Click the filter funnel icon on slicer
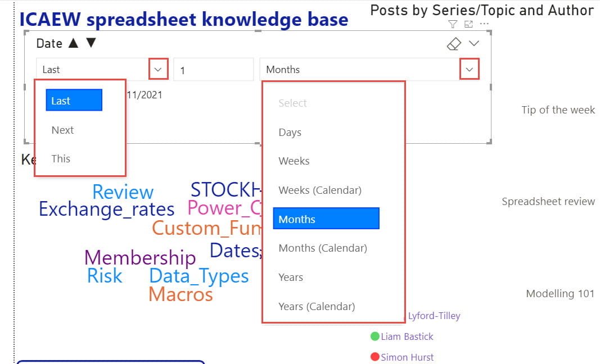The width and height of the screenshot is (600, 364). click(x=453, y=24)
